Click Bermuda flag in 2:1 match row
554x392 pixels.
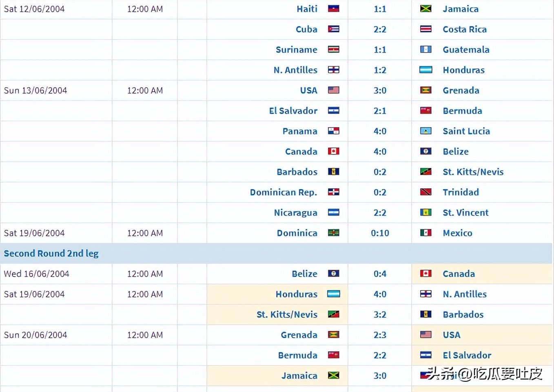click(425, 110)
